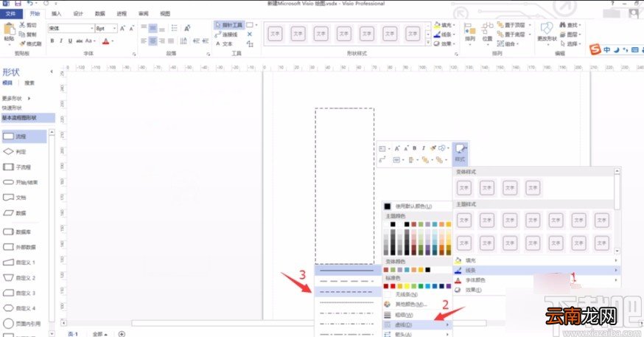
Task: Choose No Line (无线条) option
Action: pos(417,295)
